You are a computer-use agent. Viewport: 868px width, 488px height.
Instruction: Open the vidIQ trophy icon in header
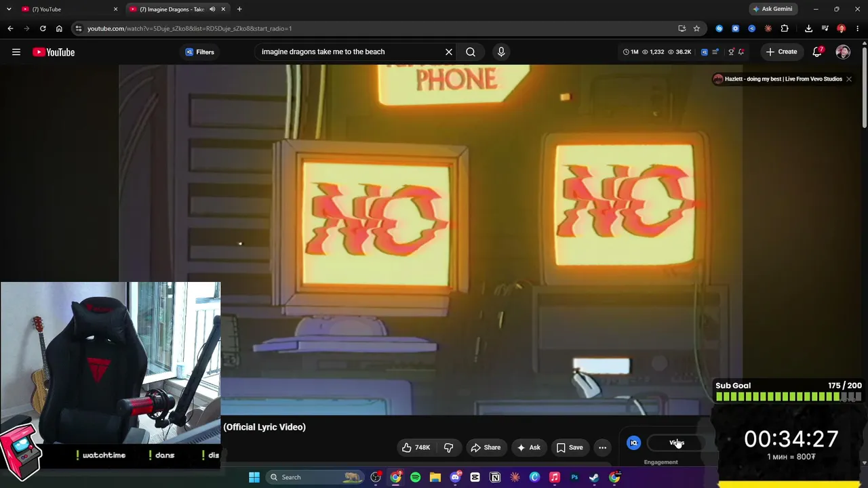coord(731,52)
